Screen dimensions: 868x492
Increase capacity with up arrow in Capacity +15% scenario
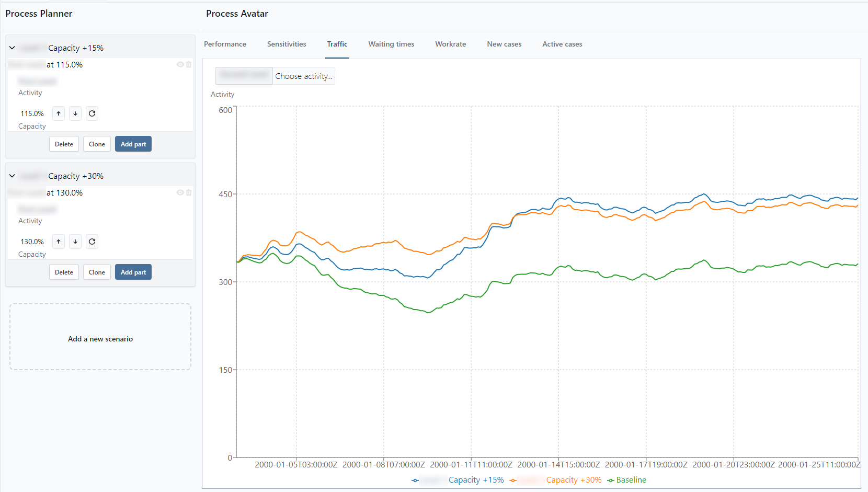pyautogui.click(x=59, y=113)
